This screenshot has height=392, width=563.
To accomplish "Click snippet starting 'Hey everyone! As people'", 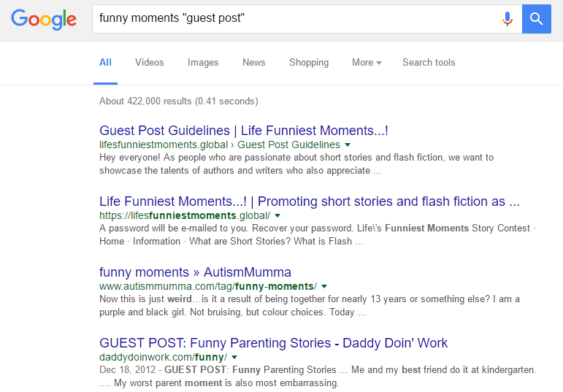I will (296, 164).
